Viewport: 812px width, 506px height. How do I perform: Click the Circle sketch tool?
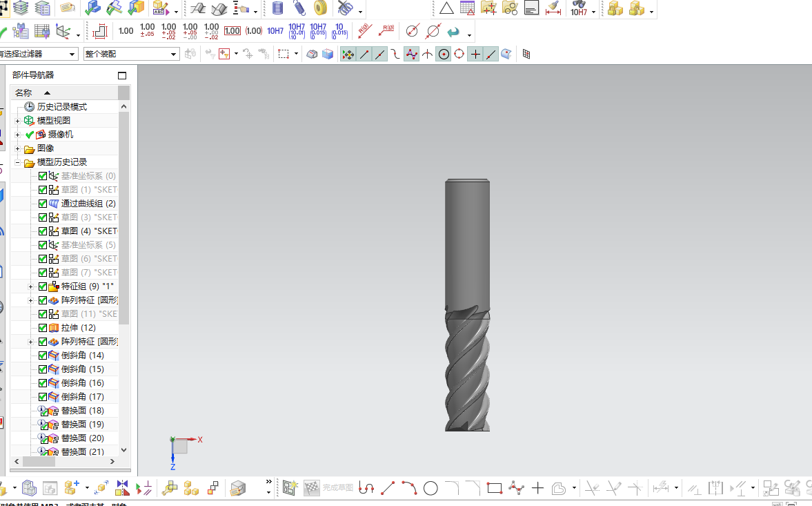pos(430,488)
